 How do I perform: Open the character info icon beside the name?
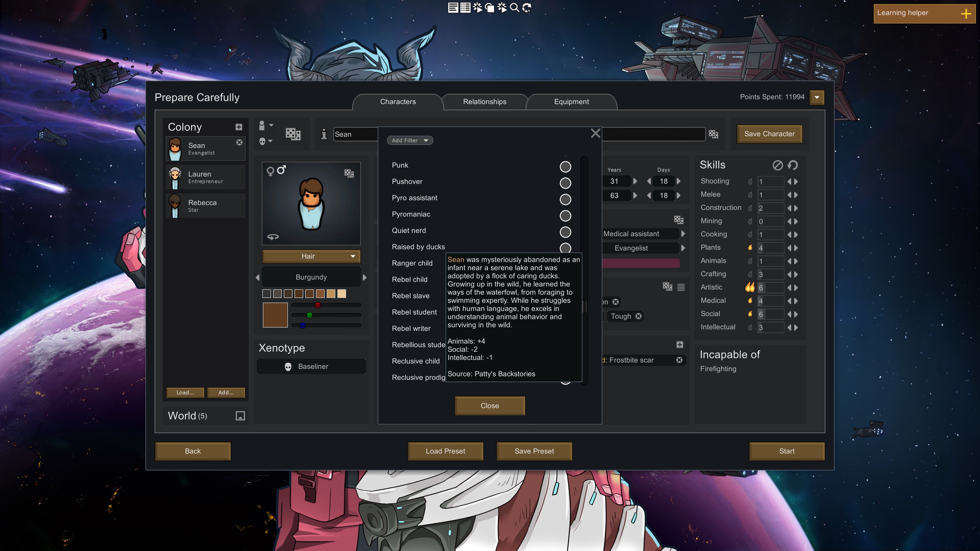(x=324, y=134)
